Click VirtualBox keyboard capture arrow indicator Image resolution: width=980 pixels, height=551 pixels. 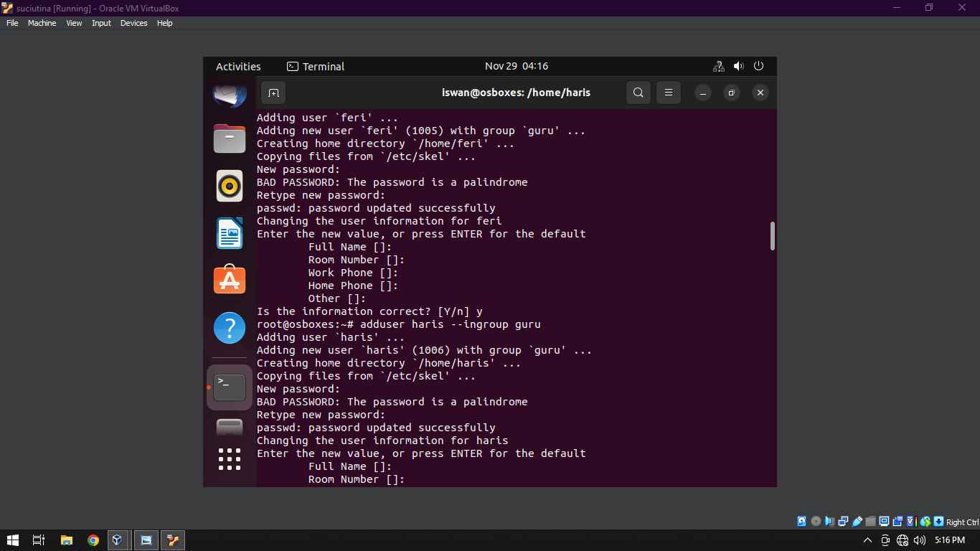938,522
